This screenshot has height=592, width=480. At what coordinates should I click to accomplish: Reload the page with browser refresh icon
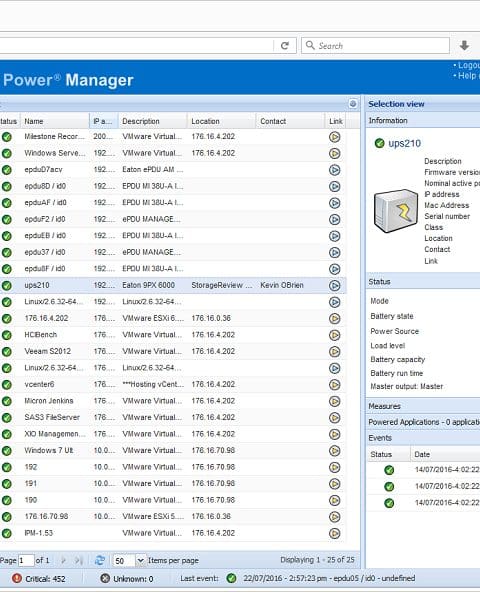pyautogui.click(x=285, y=46)
